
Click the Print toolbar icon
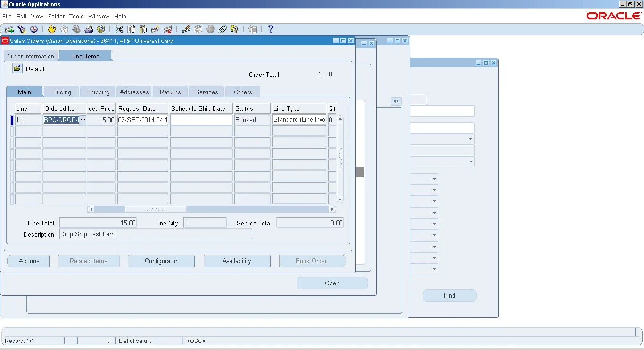pyautogui.click(x=89, y=29)
